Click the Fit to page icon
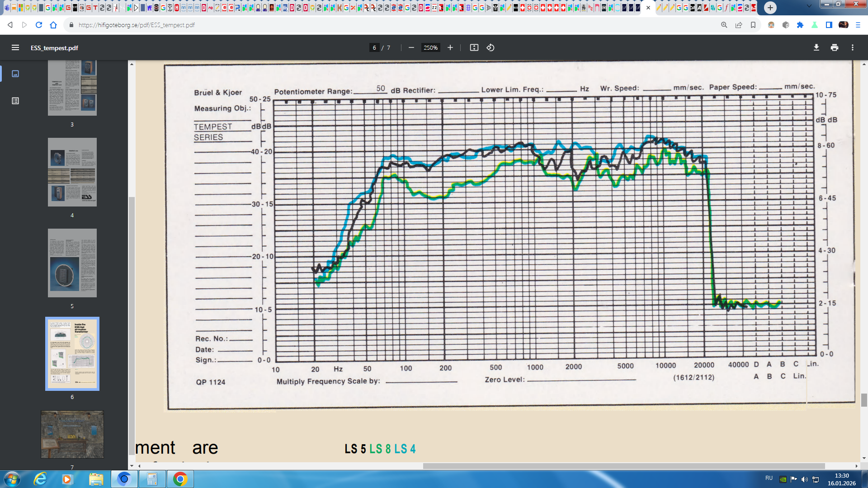Image resolution: width=868 pixels, height=488 pixels. coord(474,47)
